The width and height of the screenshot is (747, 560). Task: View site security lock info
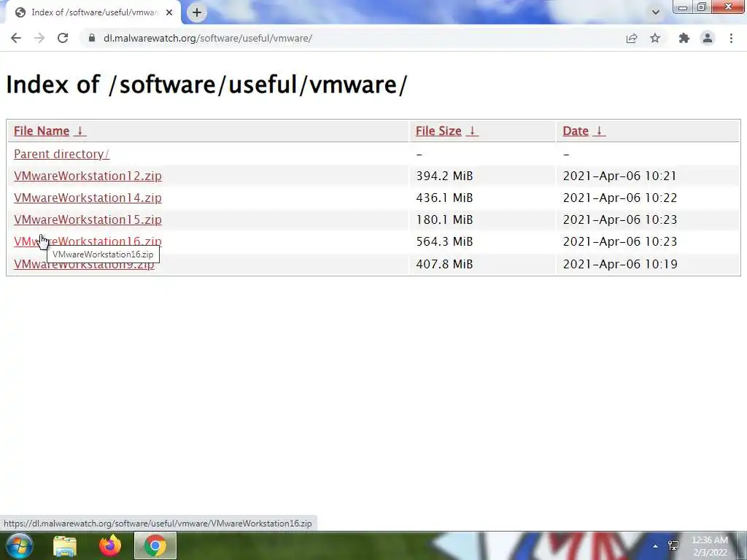coord(91,38)
